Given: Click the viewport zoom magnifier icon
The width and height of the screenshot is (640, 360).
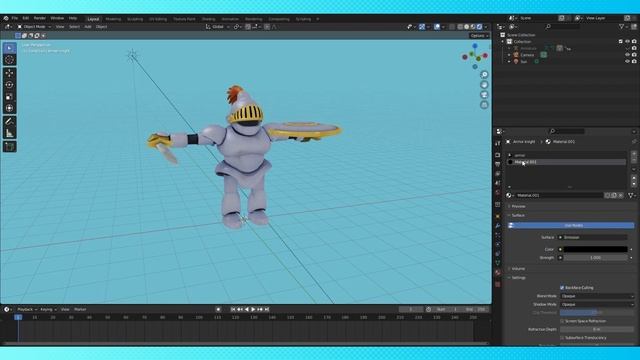Looking at the screenshot, I should pyautogui.click(x=484, y=75).
